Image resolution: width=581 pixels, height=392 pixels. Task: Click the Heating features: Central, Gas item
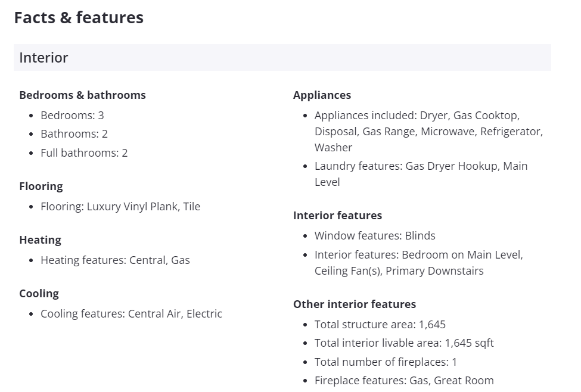point(115,260)
